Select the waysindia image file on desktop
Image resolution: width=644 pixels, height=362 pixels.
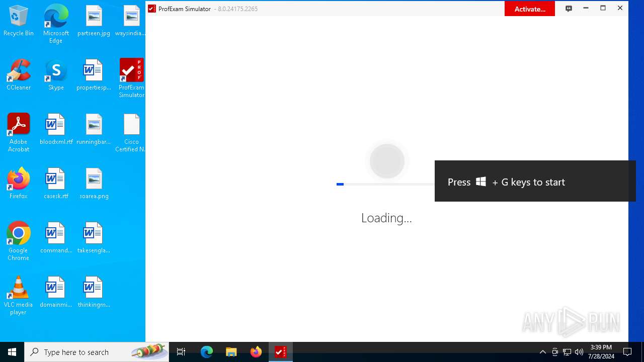tap(130, 21)
